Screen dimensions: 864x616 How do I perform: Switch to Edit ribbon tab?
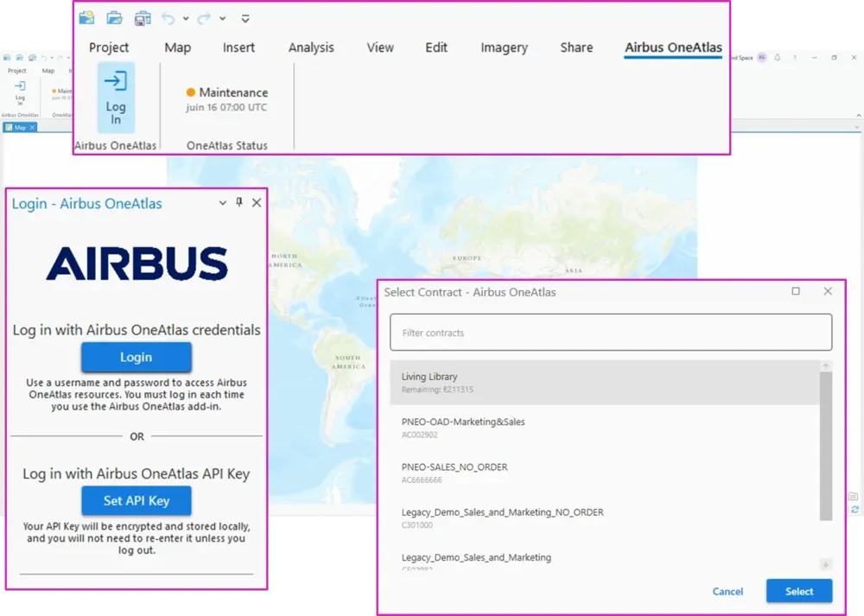click(x=435, y=48)
